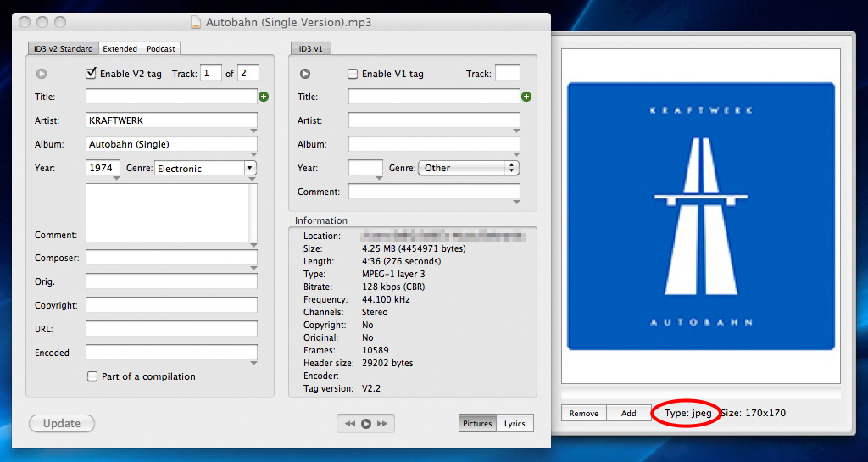The width and height of the screenshot is (868, 462).
Task: Click the V2 Year field showing 1974
Action: [x=103, y=168]
